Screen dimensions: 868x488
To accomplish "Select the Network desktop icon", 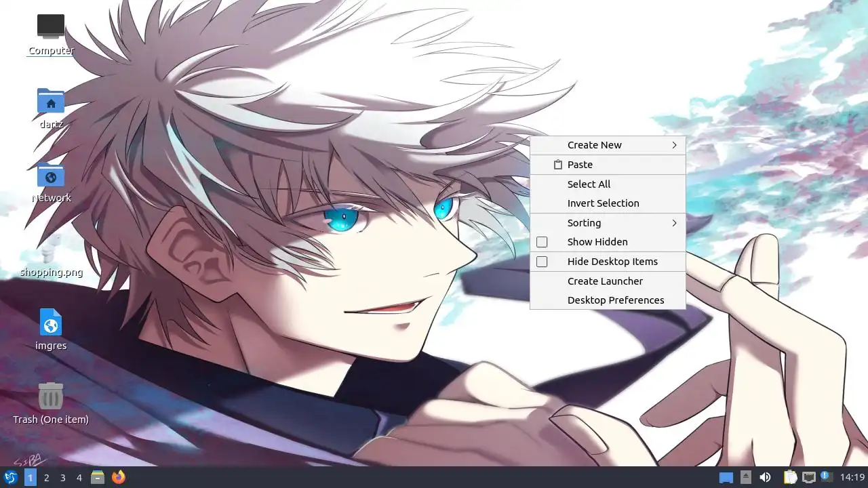I will coord(51,175).
